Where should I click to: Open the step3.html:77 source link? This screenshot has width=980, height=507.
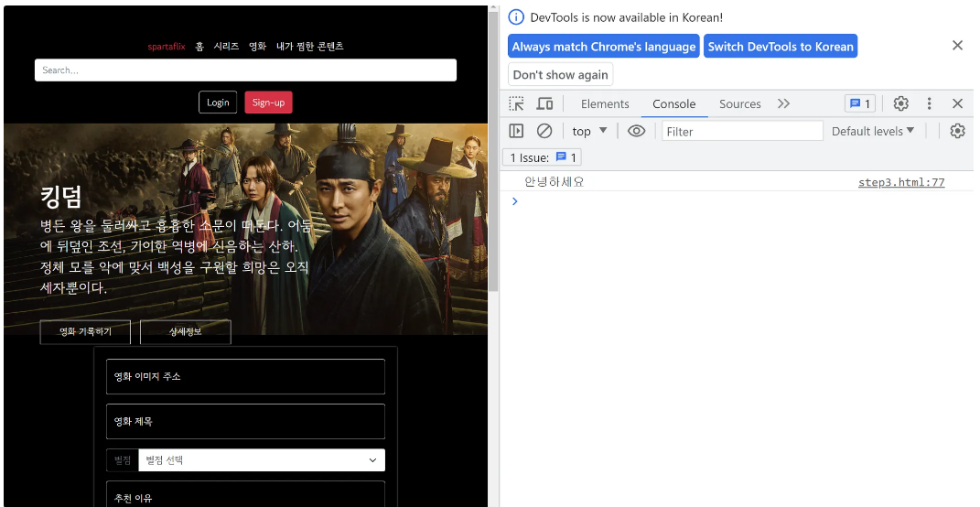point(901,182)
